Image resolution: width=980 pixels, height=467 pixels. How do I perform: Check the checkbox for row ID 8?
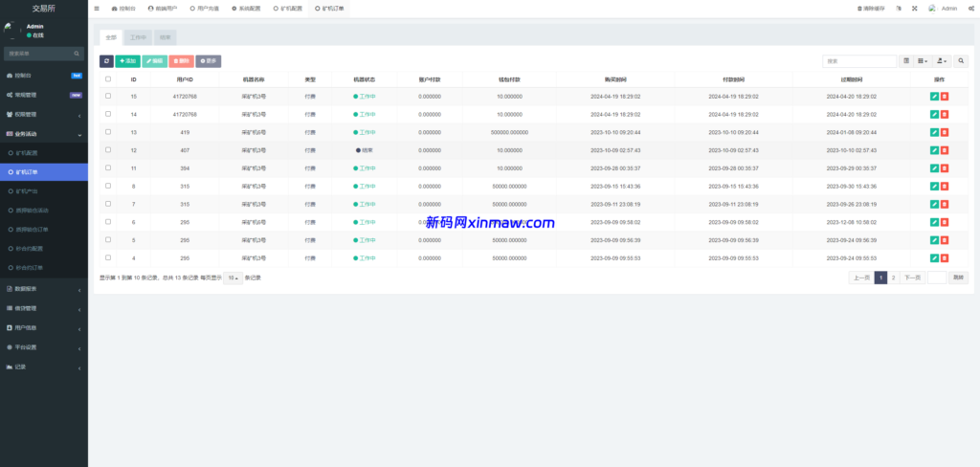click(108, 186)
